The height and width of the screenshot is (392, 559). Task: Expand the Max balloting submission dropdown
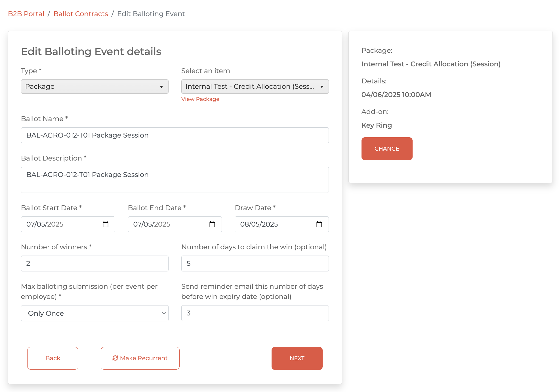coord(94,313)
